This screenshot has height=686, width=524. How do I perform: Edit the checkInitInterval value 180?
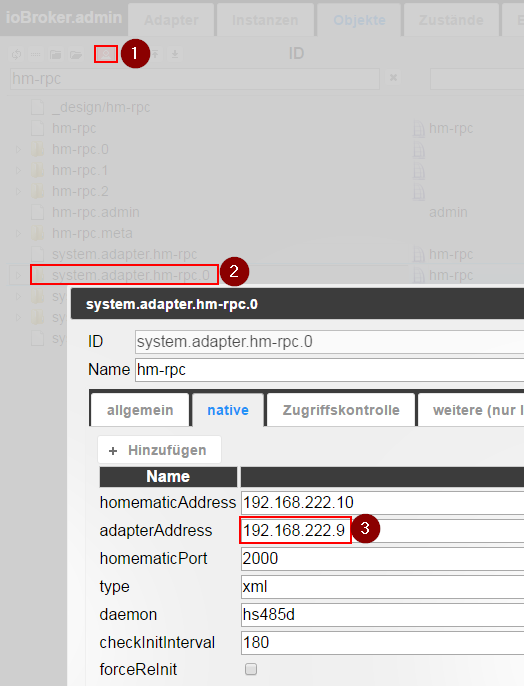point(382,642)
